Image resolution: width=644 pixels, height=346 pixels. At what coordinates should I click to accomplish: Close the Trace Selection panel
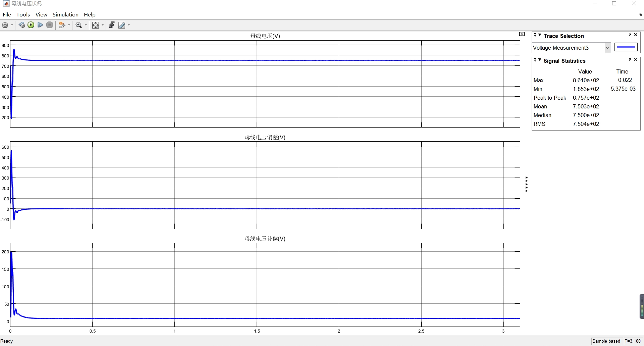(x=636, y=35)
